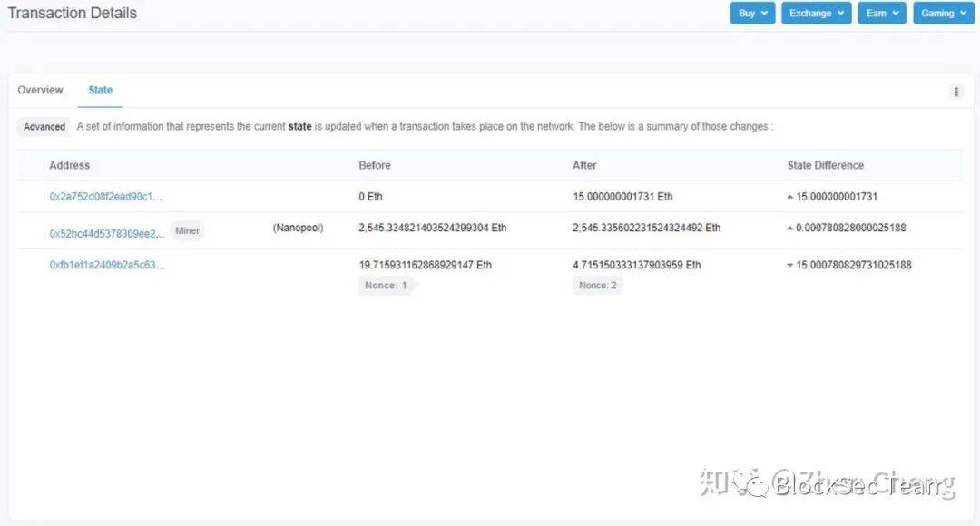
Task: Open the Buy dropdown menu
Action: tap(752, 13)
